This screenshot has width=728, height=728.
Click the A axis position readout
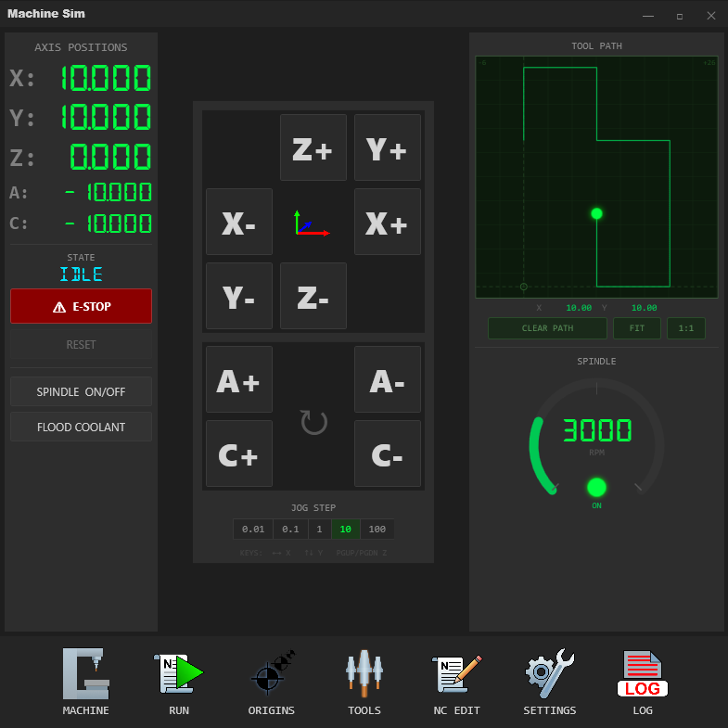(x=109, y=192)
